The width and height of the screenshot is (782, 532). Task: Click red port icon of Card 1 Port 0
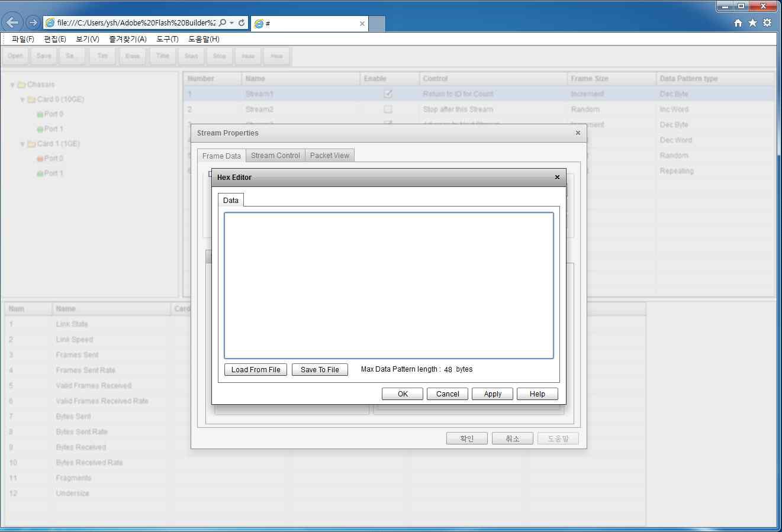[x=40, y=159]
